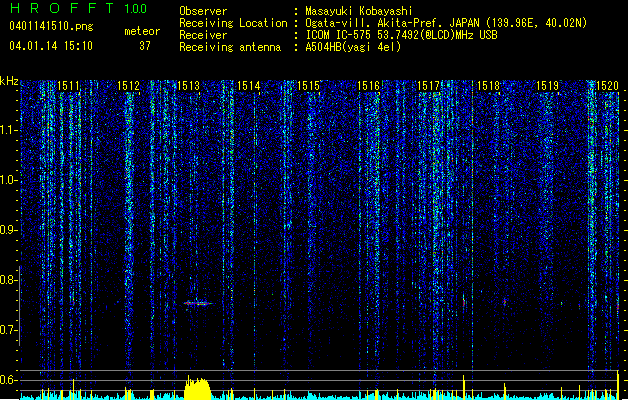Select the filename 0401141510.png
The height and width of the screenshot is (400, 629).
(51, 26)
